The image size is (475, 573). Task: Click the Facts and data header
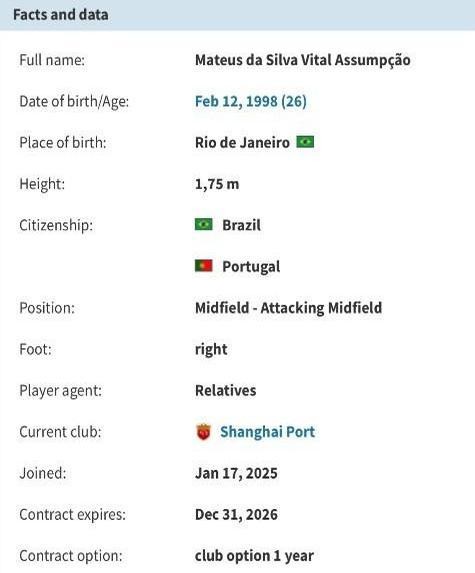coord(61,15)
